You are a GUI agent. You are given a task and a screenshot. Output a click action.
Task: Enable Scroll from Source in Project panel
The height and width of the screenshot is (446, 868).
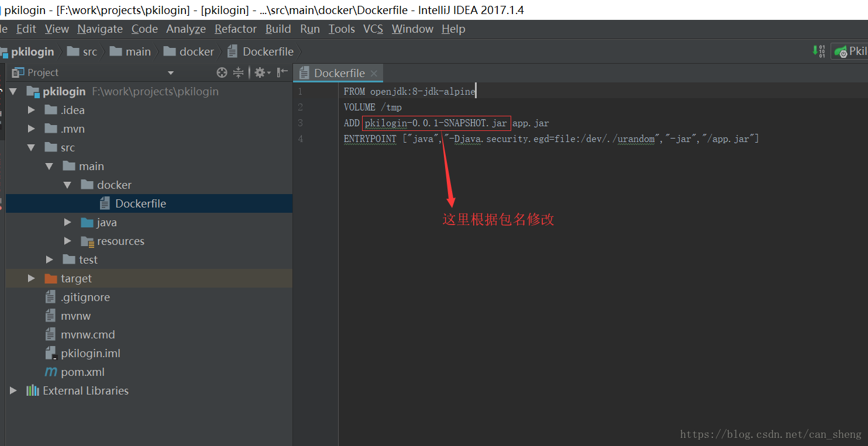(222, 72)
